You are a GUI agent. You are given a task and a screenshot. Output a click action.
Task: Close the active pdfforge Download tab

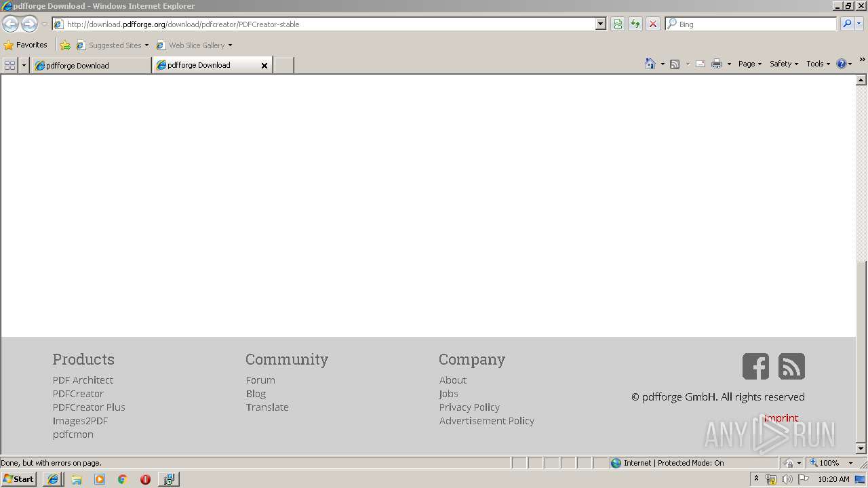(x=264, y=66)
